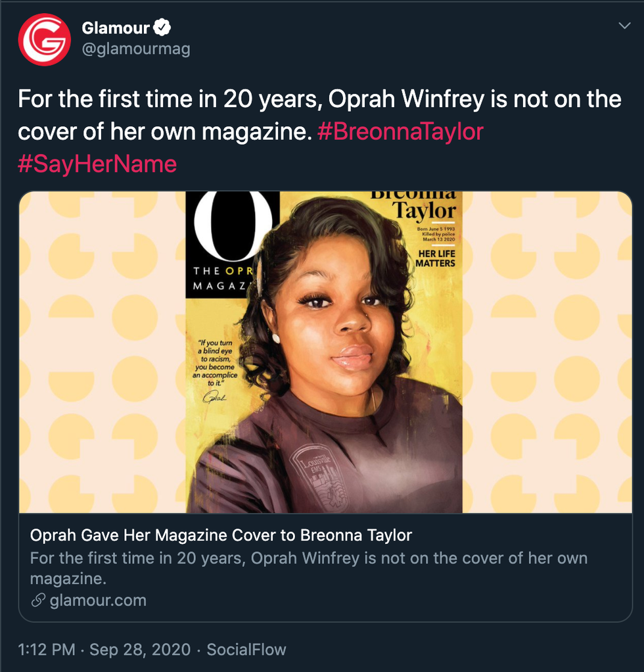The image size is (644, 672).
Task: Click the @glamourmag handle
Action: tap(136, 49)
